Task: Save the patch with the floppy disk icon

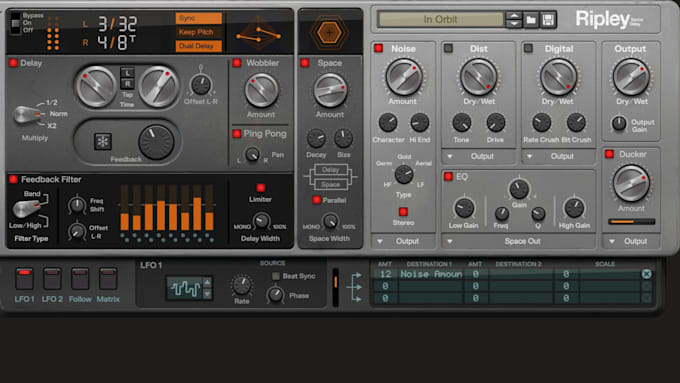Action: (x=548, y=20)
